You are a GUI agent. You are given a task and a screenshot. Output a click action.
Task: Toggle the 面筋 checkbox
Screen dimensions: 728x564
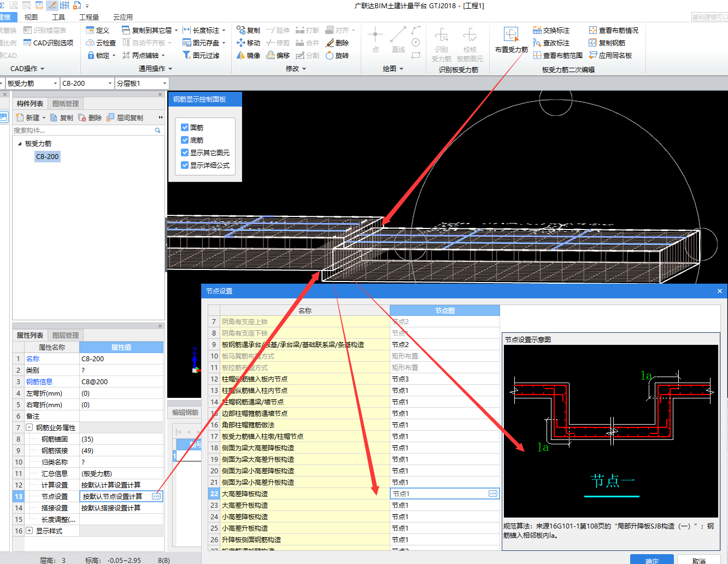click(185, 127)
